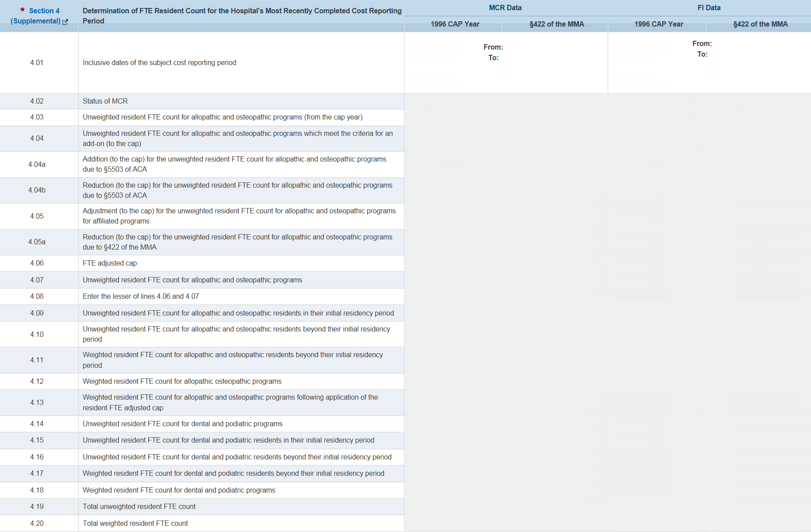Click the external link icon beside Supplemental
Image resolution: width=811 pixels, height=532 pixels.
click(66, 22)
